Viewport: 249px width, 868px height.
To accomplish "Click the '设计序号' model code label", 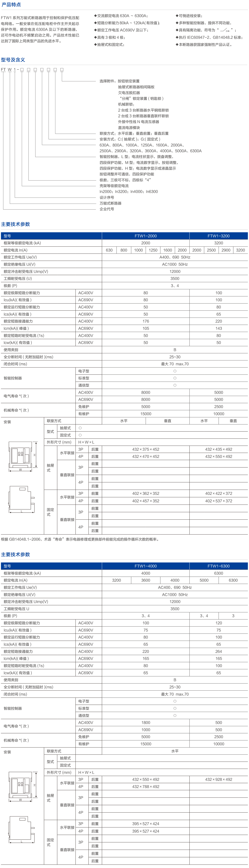I will [x=107, y=197].
